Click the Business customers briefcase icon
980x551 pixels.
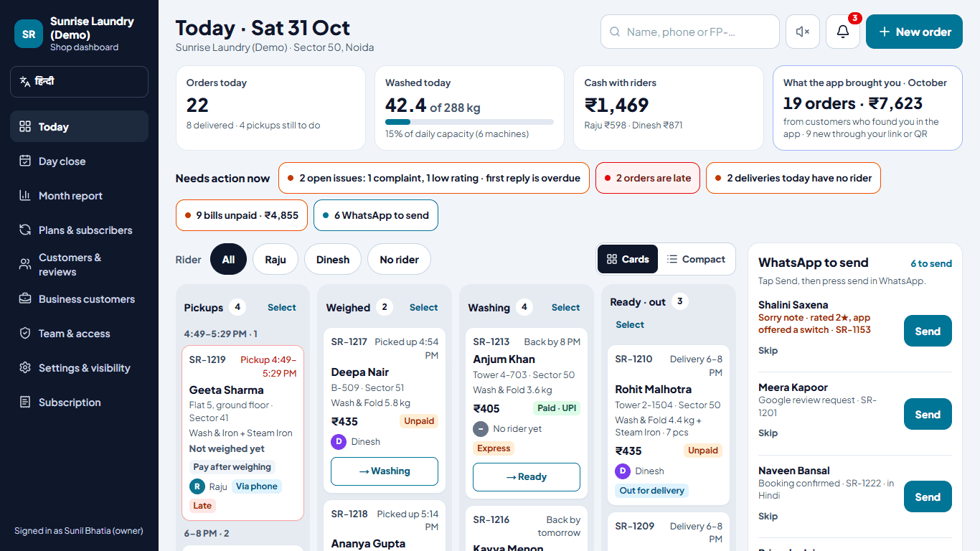tap(25, 299)
